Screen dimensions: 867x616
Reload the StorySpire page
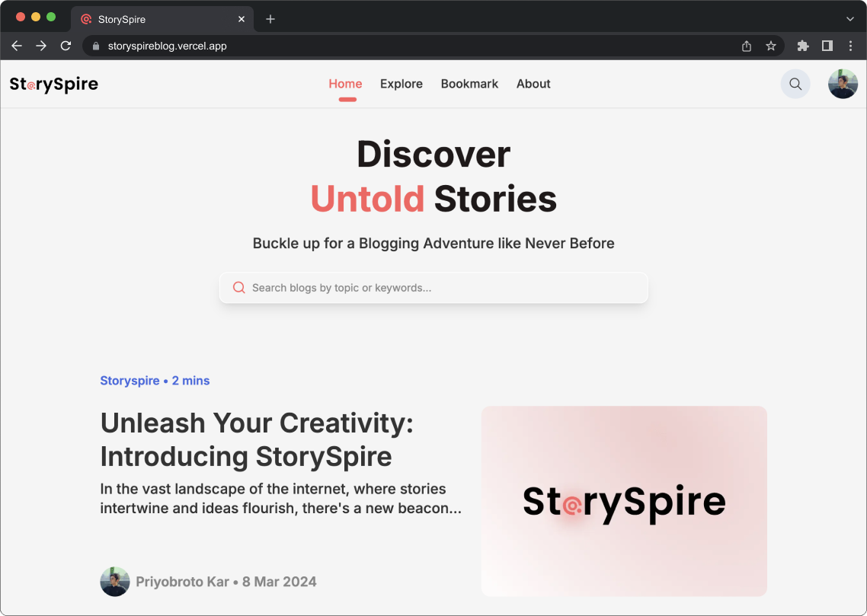[x=66, y=46]
